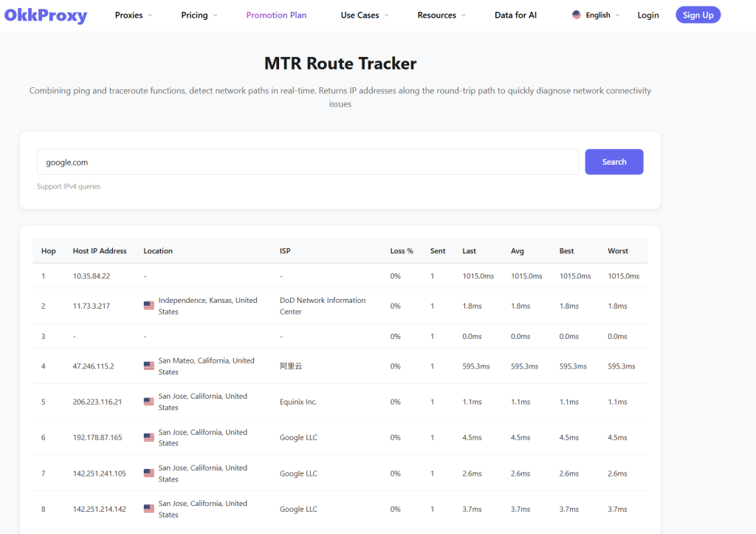The height and width of the screenshot is (534, 756).
Task: Select the flag icon on the Google LLC hop 6 row
Action: coord(148,437)
